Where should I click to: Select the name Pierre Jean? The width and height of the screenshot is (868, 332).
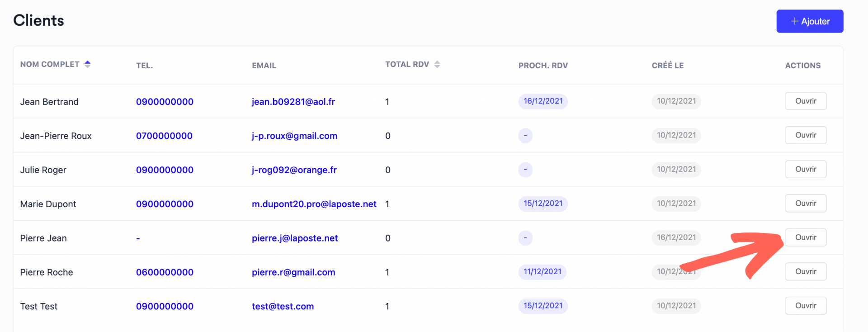tap(43, 238)
